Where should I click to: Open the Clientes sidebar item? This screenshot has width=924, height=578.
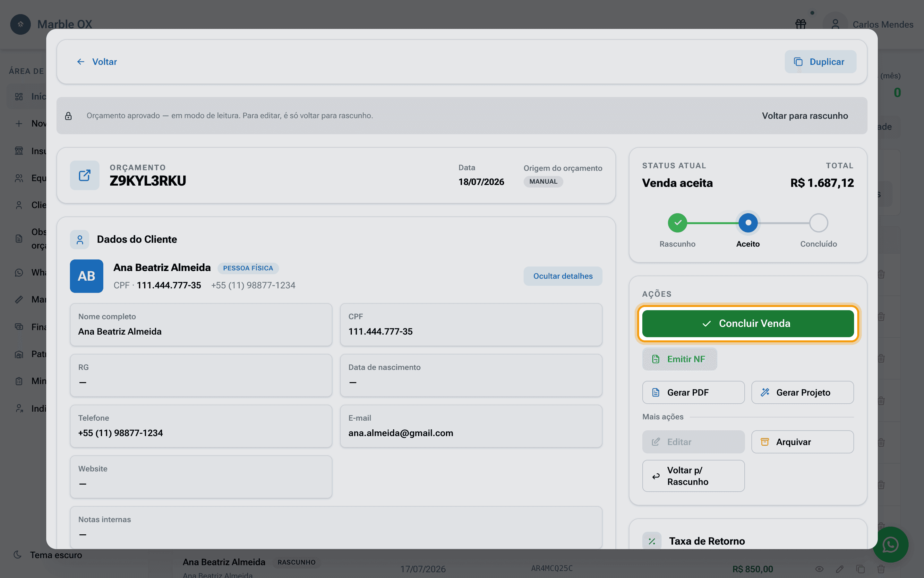[27, 205]
